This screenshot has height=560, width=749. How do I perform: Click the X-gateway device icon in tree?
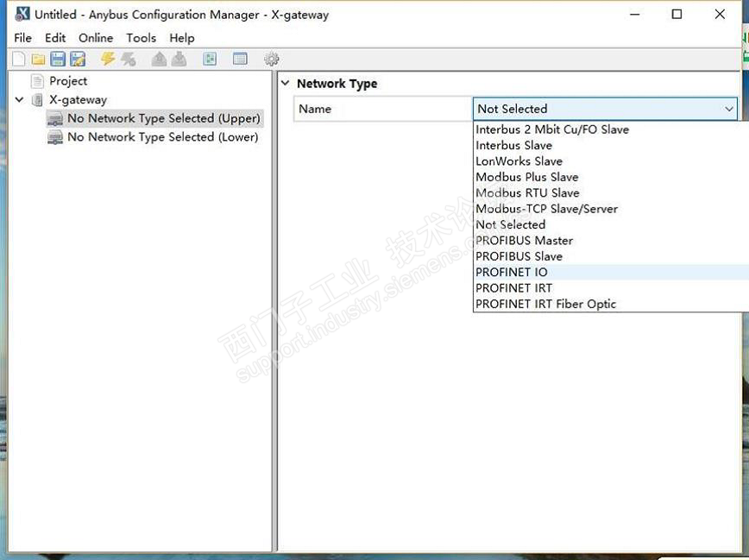[37, 100]
